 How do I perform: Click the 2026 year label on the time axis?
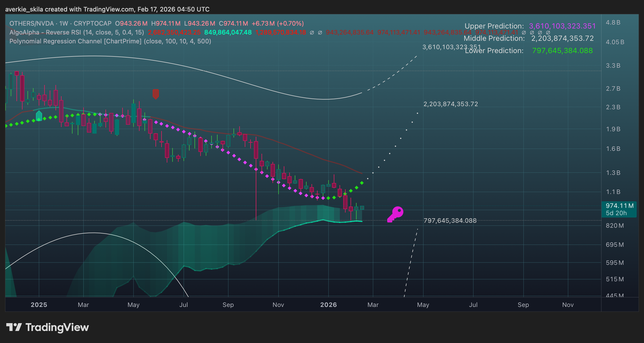click(329, 305)
